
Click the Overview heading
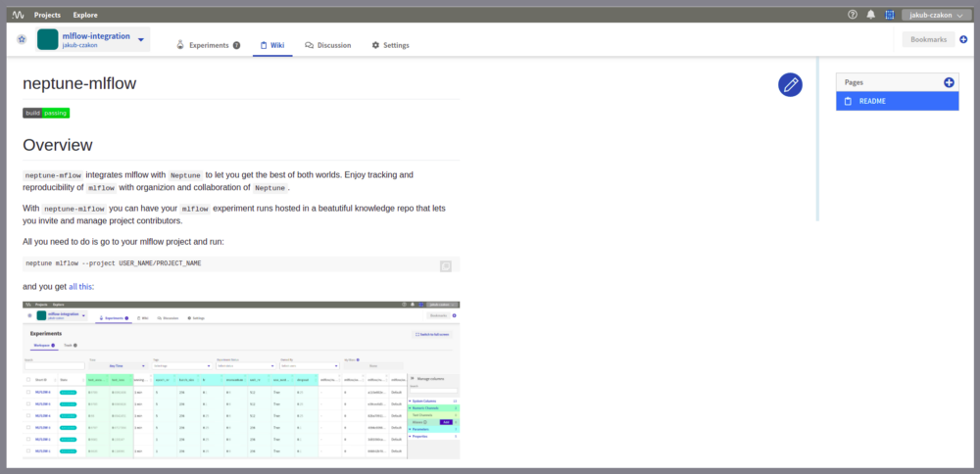(58, 145)
